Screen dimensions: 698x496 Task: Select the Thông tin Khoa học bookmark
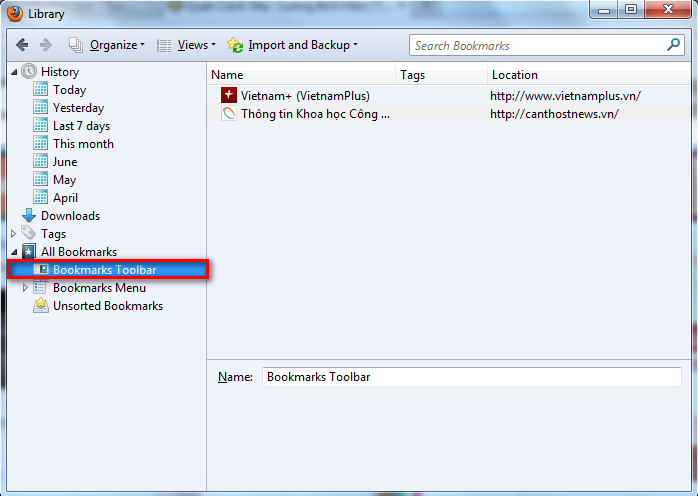[x=315, y=114]
